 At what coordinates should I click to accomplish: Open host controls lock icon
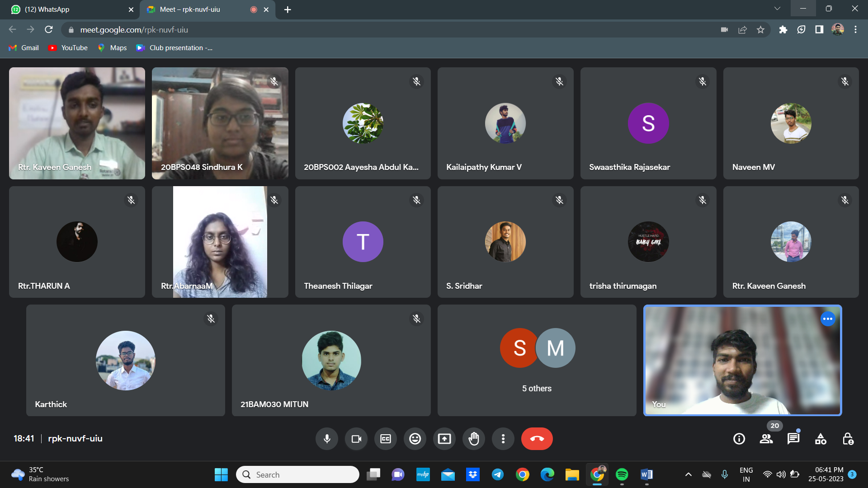[x=848, y=439]
